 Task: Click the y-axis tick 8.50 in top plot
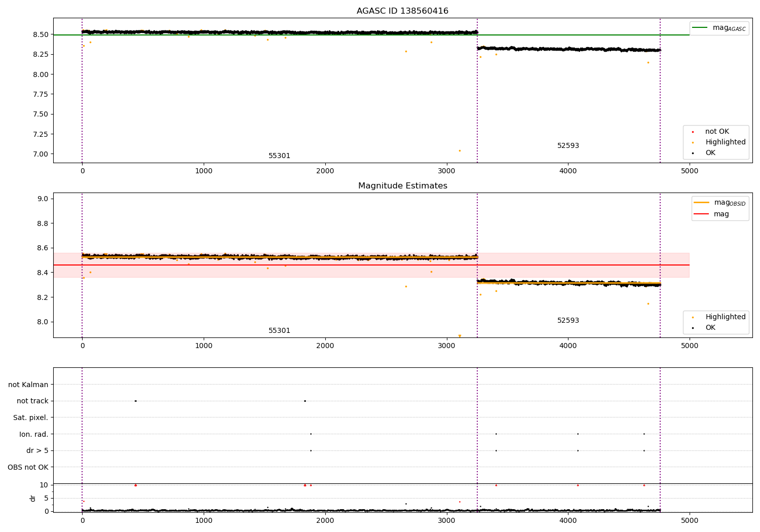[41, 34]
